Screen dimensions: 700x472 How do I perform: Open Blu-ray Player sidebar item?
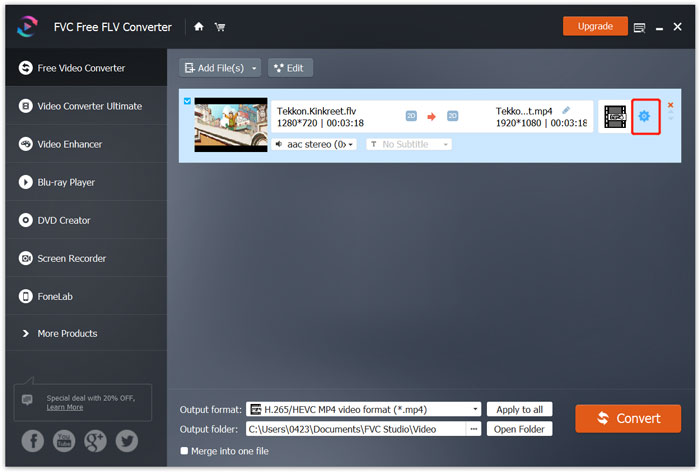click(x=86, y=182)
